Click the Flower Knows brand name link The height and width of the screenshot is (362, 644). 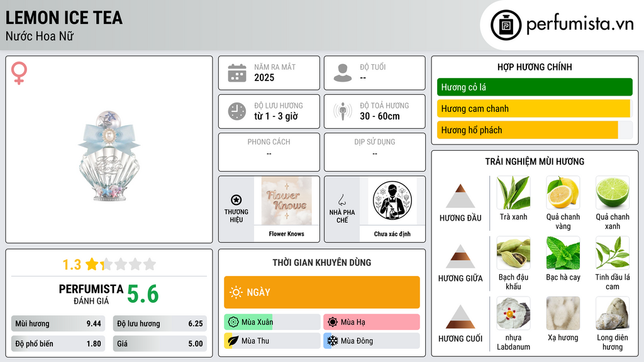click(286, 234)
